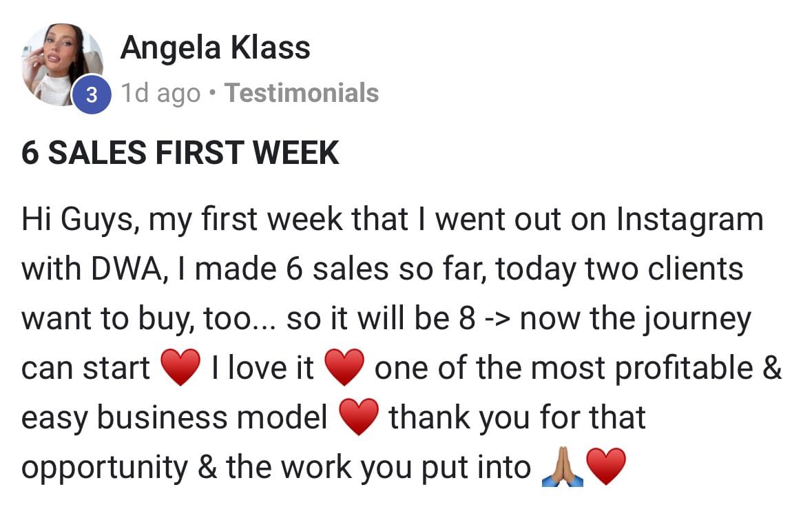Click the "1d ago" timestamp

tap(160, 93)
